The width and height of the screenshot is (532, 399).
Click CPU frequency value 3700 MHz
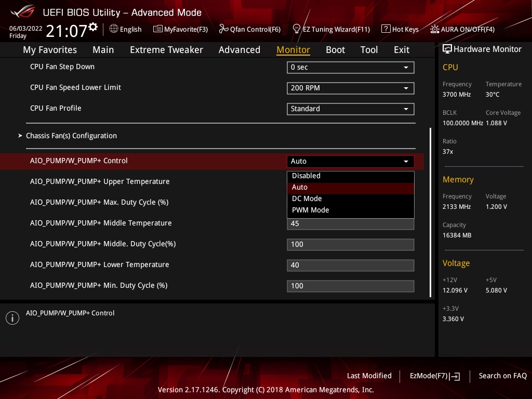pos(456,95)
